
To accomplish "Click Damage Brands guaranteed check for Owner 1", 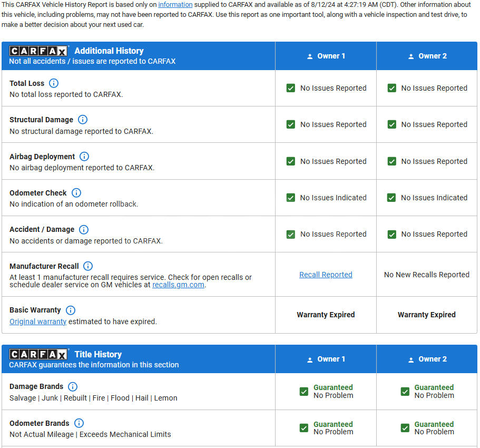I will pyautogui.click(x=304, y=392).
